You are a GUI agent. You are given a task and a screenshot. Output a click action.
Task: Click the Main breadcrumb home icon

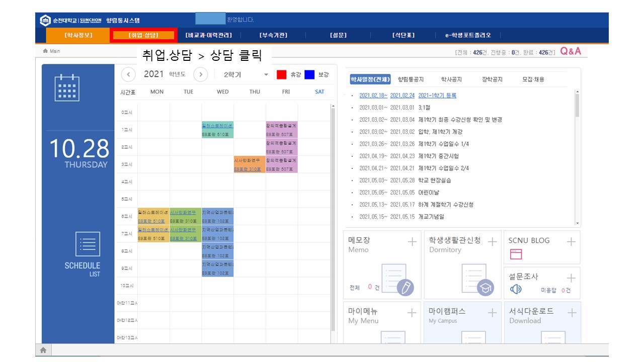(45, 51)
